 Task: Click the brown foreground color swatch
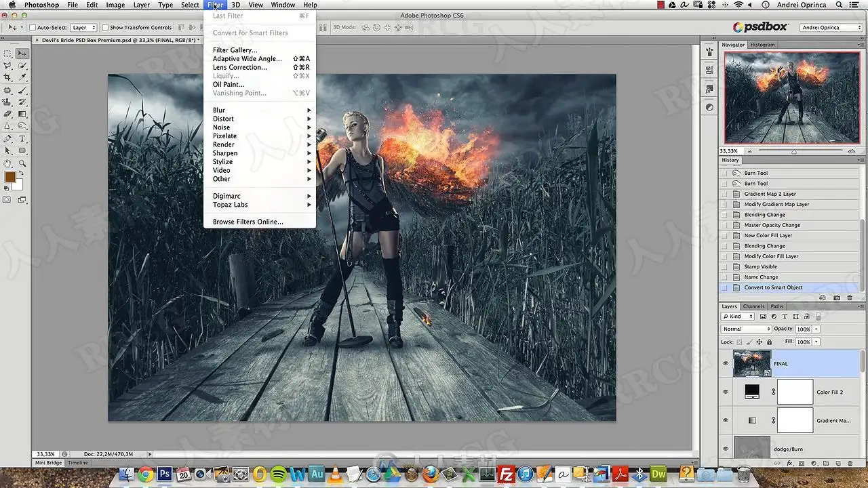(x=9, y=177)
